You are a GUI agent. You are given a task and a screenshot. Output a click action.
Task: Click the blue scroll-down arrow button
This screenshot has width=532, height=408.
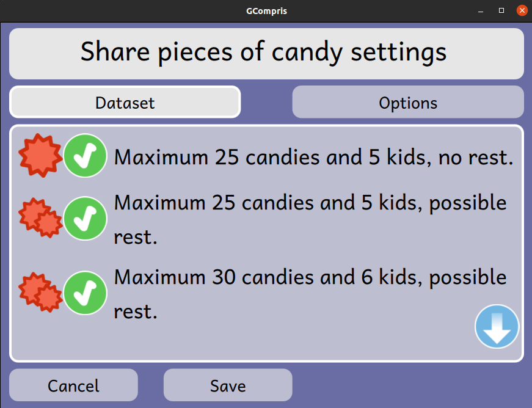pyautogui.click(x=497, y=326)
